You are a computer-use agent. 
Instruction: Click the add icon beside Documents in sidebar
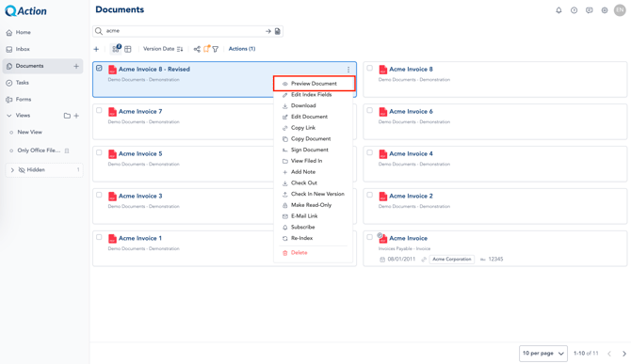(76, 66)
